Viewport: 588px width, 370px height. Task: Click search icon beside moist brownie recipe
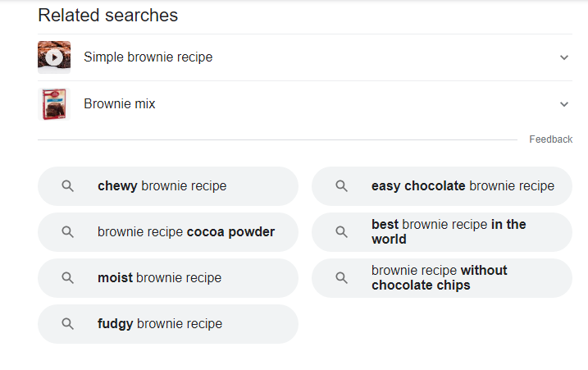pyautogui.click(x=68, y=278)
